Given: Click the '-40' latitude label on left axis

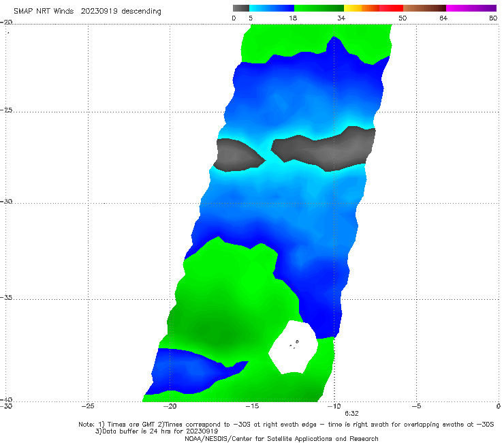Looking at the screenshot, I should (x=6, y=400).
